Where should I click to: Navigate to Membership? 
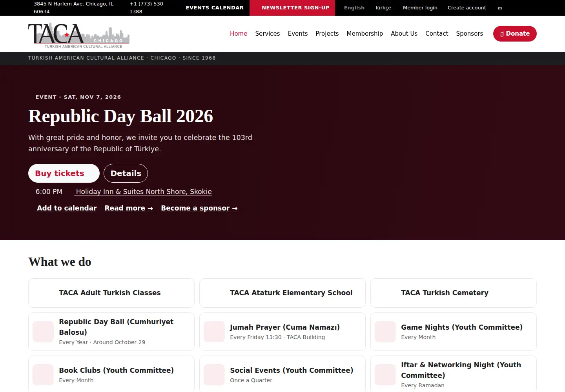coord(365,34)
